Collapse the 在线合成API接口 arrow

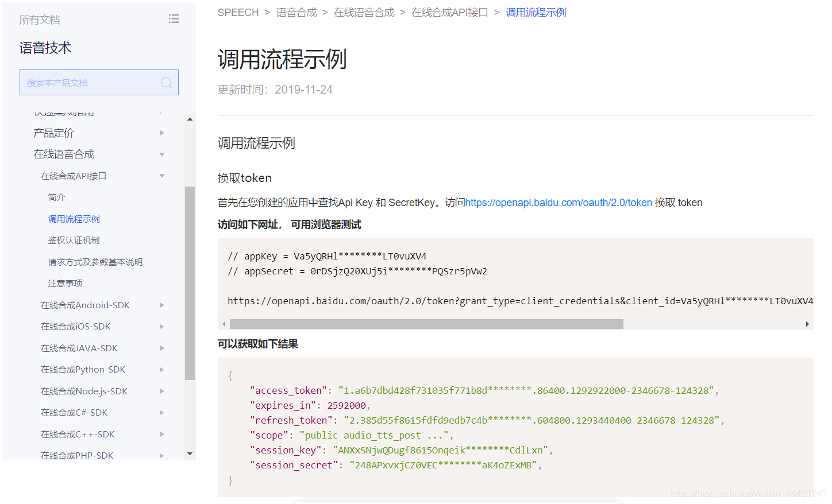(x=162, y=176)
